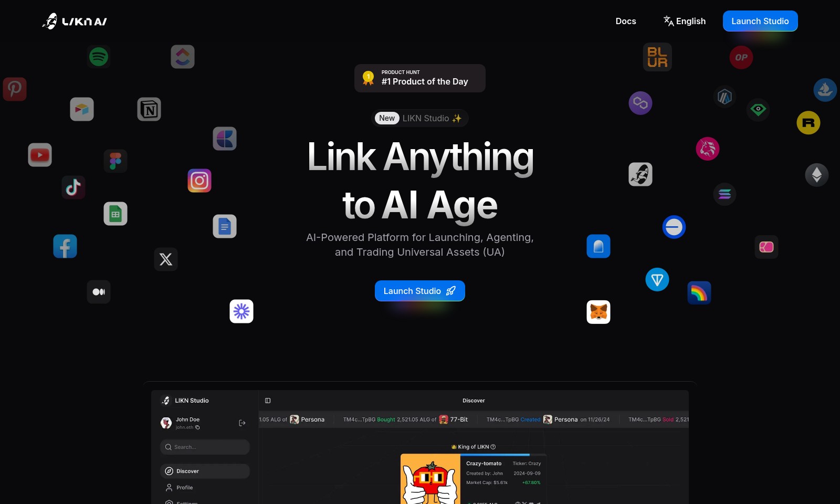Viewport: 840px width, 504px height.
Task: Click the John Doe avatar
Action: 166,423
